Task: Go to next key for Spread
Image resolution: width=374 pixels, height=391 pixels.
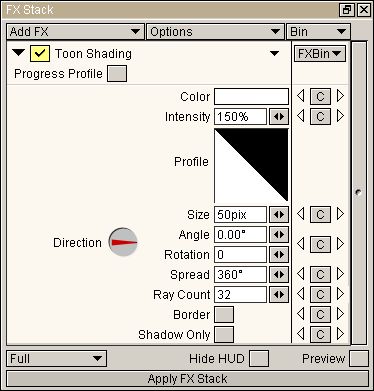Action: point(340,274)
